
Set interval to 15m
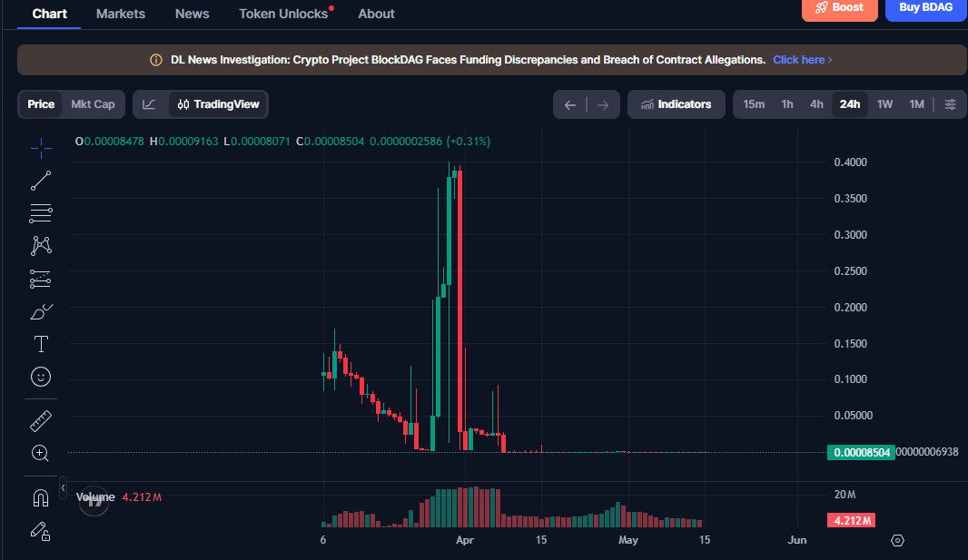753,104
